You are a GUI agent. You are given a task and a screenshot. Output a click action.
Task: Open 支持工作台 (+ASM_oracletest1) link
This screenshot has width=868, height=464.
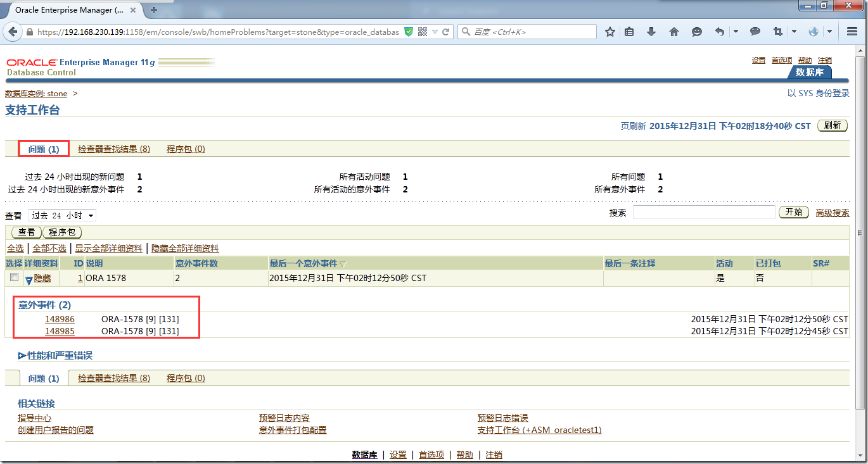(540, 430)
